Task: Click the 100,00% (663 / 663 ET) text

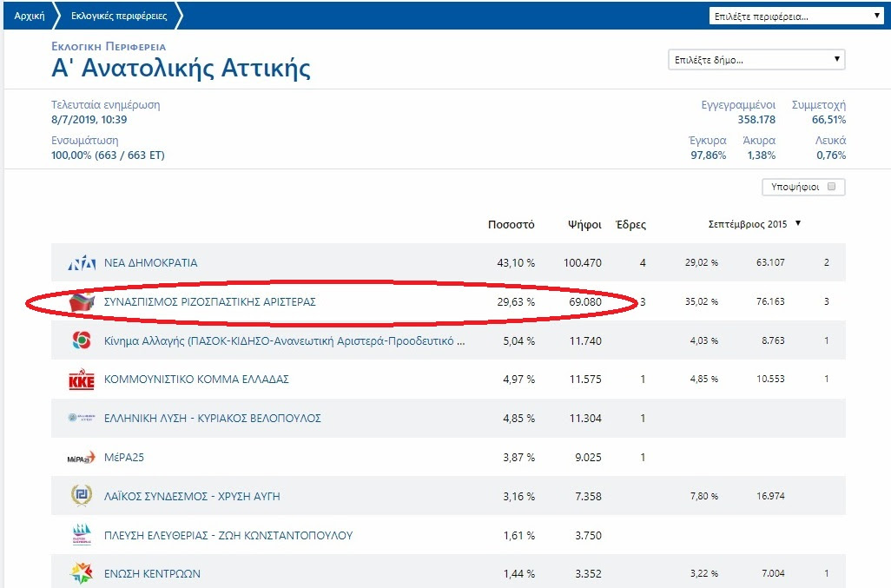Action: [x=108, y=155]
